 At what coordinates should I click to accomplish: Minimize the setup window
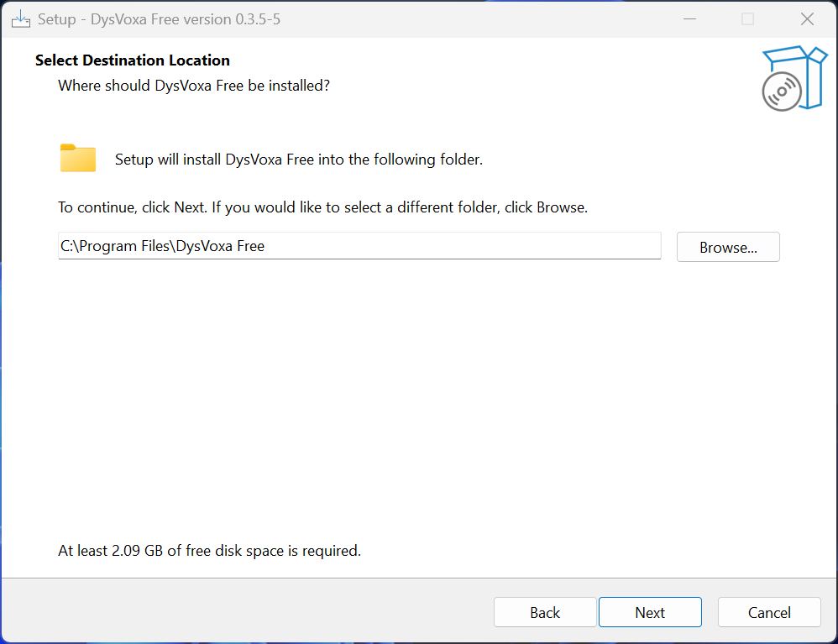tap(689, 19)
